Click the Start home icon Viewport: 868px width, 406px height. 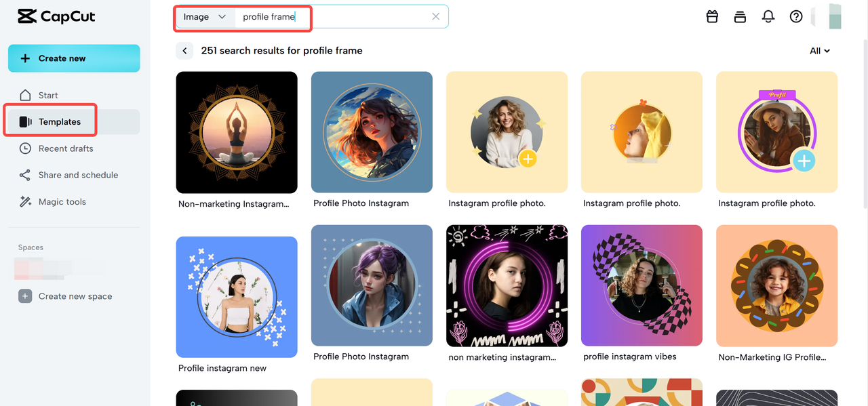pos(25,95)
